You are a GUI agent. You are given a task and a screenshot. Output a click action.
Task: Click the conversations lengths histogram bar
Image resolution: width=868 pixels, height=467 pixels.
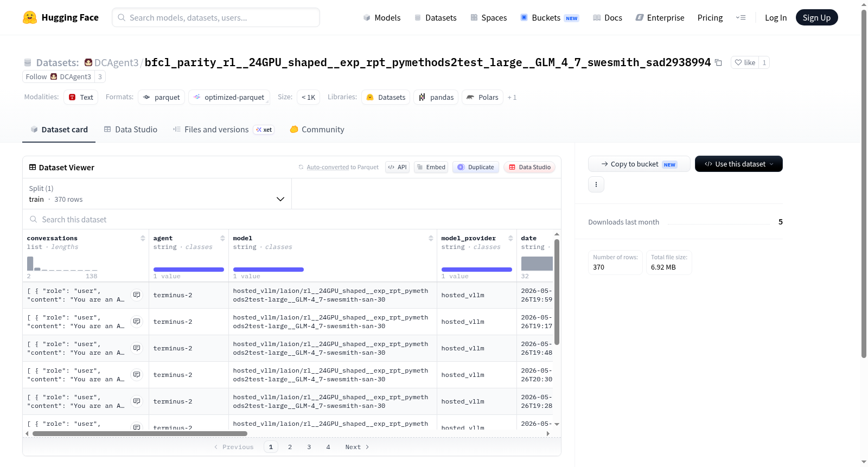(30, 264)
